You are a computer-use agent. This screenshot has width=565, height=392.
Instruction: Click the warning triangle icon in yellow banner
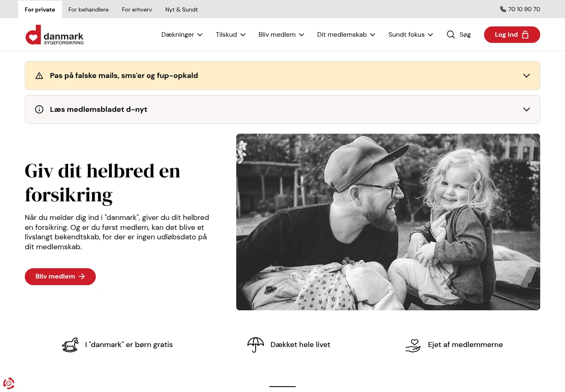[39, 76]
